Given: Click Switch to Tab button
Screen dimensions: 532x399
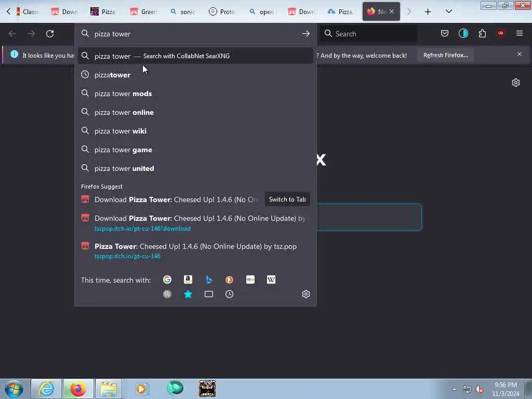Looking at the screenshot, I should (x=287, y=199).
